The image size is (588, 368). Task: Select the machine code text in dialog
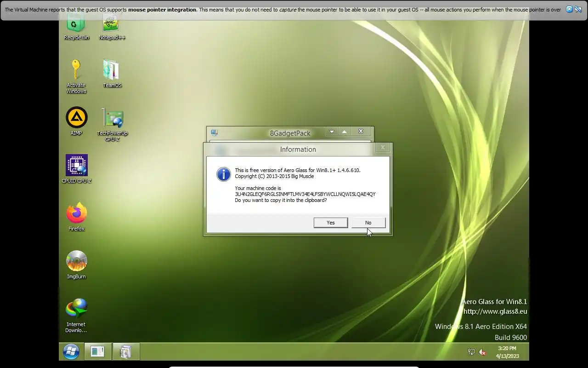305,194
